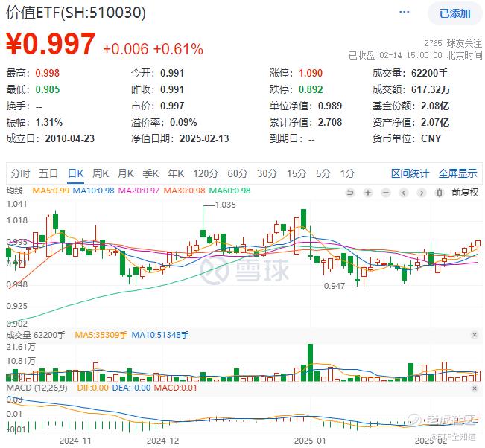Click the MA5:0.99 moving average label
Image resolution: width=485 pixels, height=448 pixels.
tap(51, 191)
